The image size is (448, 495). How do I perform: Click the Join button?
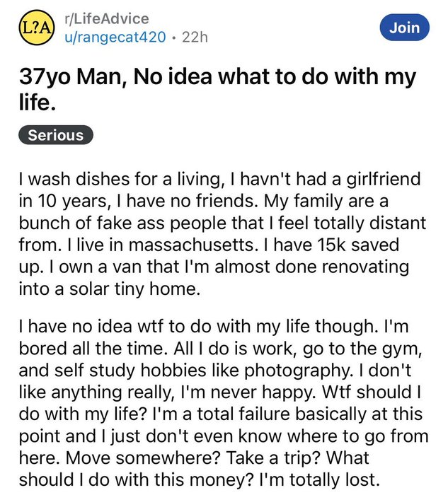click(x=404, y=28)
